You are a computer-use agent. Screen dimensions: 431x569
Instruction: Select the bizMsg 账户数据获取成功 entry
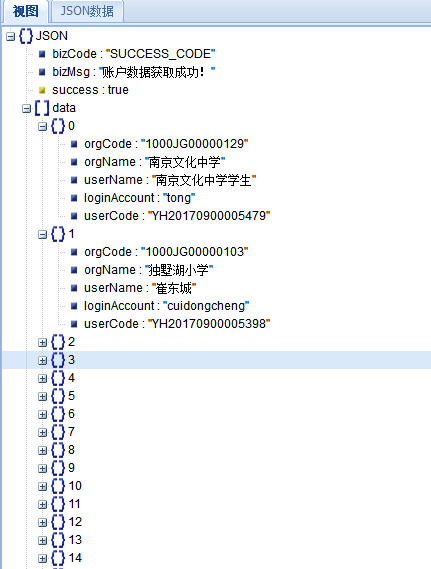134,72
